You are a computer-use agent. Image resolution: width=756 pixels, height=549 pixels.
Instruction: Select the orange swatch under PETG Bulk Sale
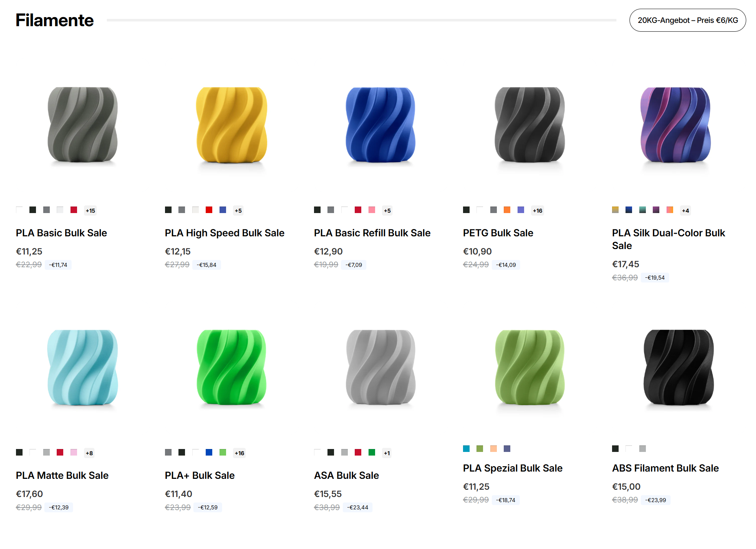point(507,210)
